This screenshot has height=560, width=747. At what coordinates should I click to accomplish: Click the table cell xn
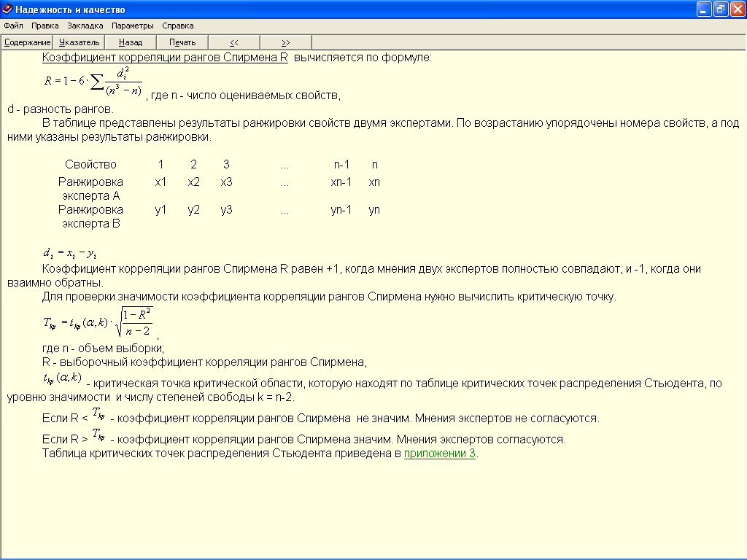(374, 182)
